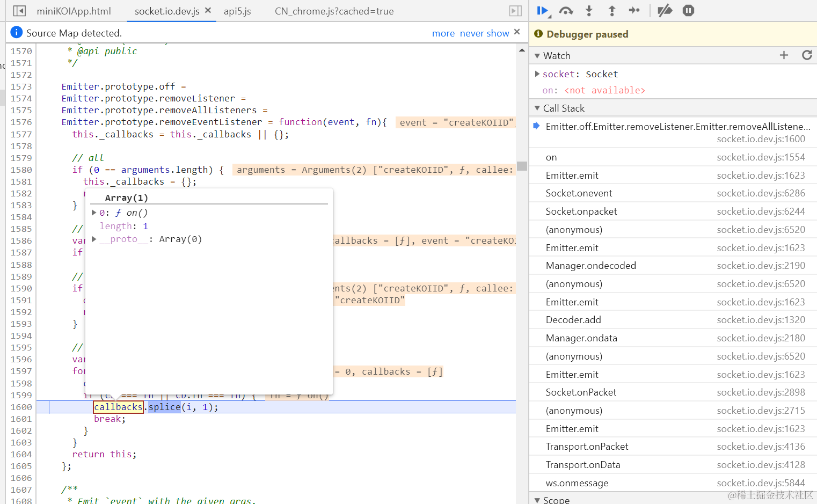
Task: Switch to miniKOIApp.html tab
Action: coord(74,11)
